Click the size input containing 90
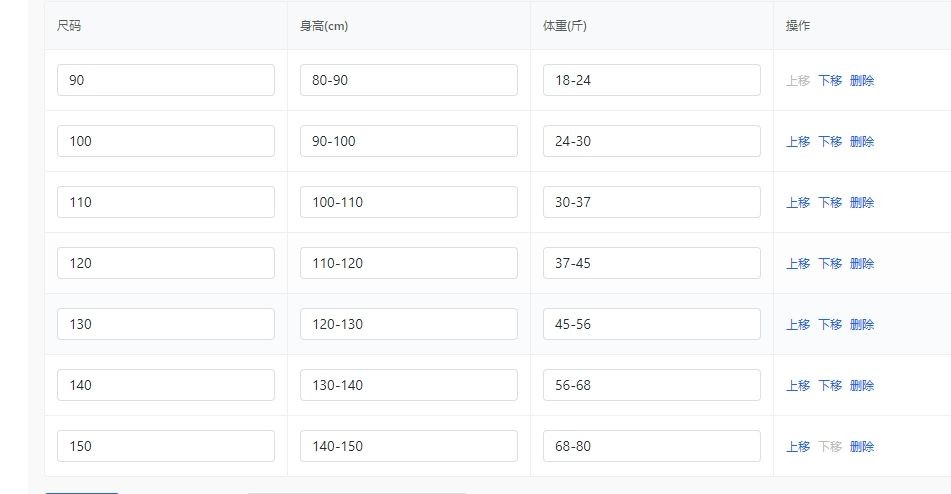 pyautogui.click(x=165, y=80)
